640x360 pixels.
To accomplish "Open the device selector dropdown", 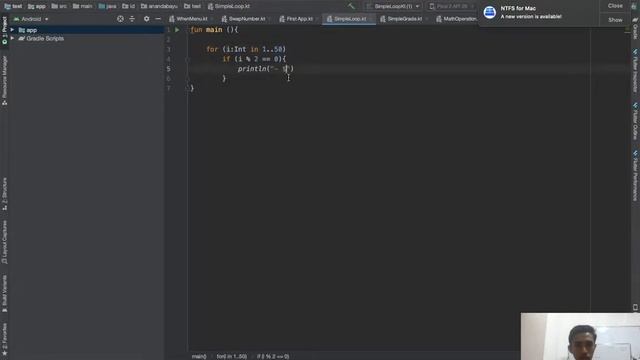I will click(x=451, y=7).
